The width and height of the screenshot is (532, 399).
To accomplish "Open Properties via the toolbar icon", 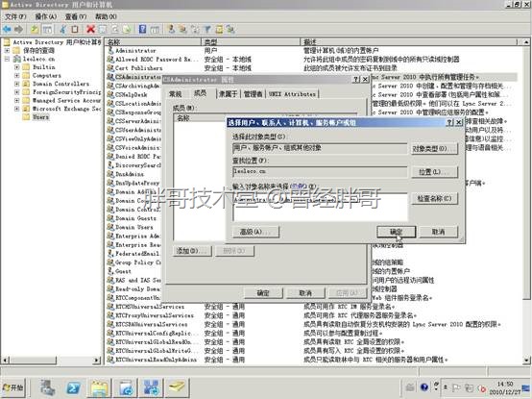I will [x=103, y=29].
